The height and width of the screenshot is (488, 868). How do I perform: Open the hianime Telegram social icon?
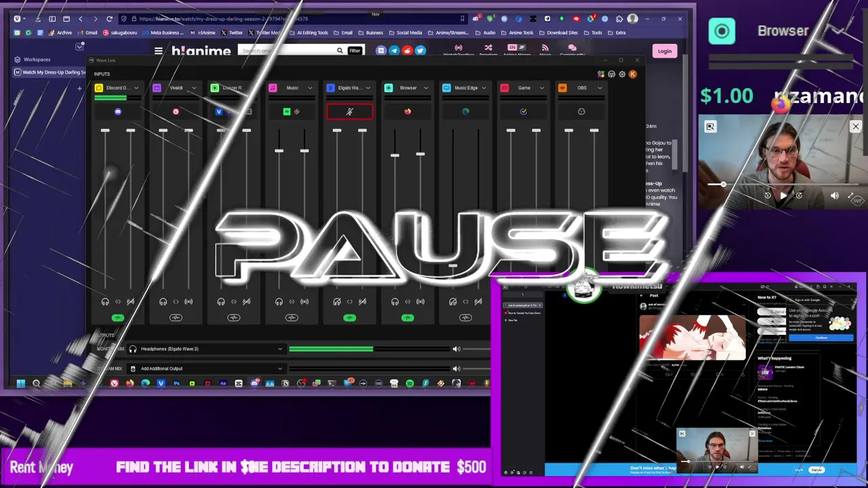pos(394,51)
